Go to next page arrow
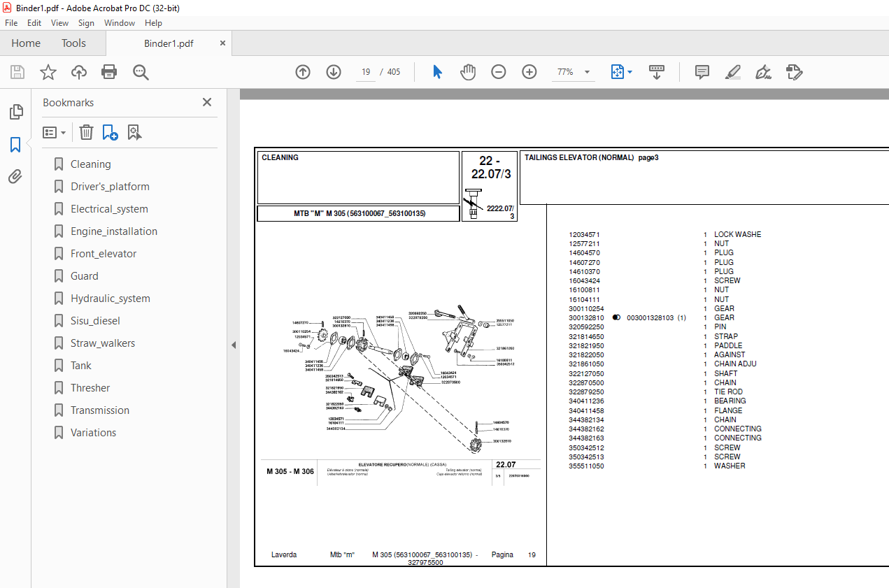Image resolution: width=889 pixels, height=588 pixels. [334, 72]
